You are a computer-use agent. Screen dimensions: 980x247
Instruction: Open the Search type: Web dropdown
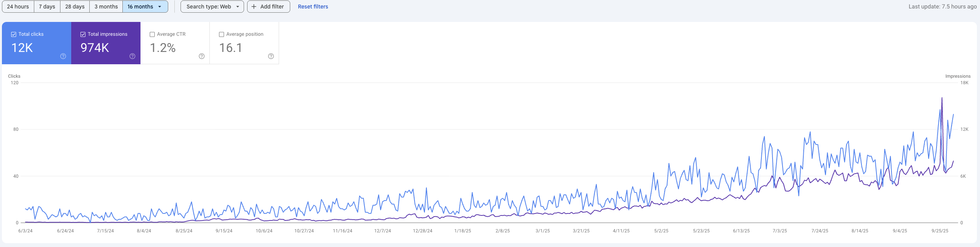point(212,7)
